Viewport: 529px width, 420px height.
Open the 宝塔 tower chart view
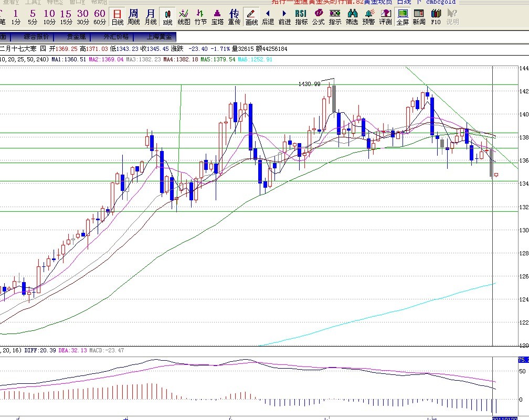coord(217,17)
